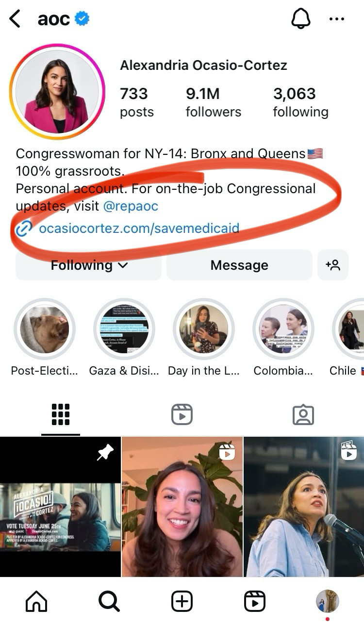Open ocasiocortez.com/savemedicaid link
The image size is (364, 625).
click(x=139, y=228)
